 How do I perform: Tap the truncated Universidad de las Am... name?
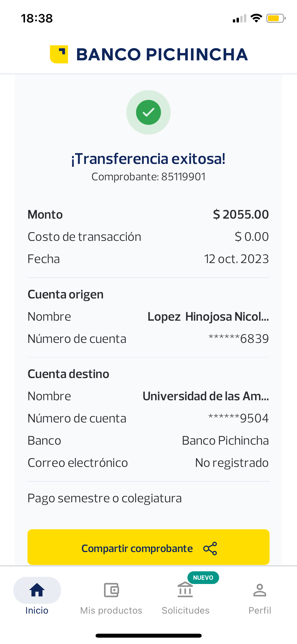[x=206, y=396]
